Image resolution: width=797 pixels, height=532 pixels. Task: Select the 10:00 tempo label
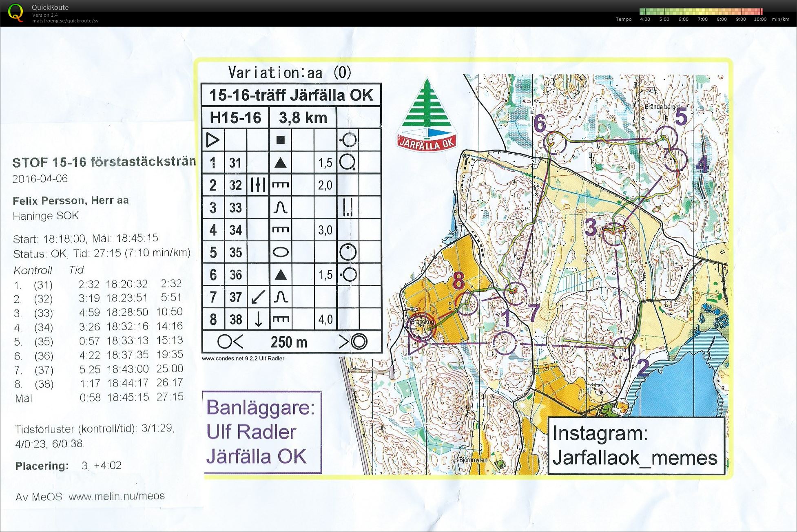tap(760, 19)
